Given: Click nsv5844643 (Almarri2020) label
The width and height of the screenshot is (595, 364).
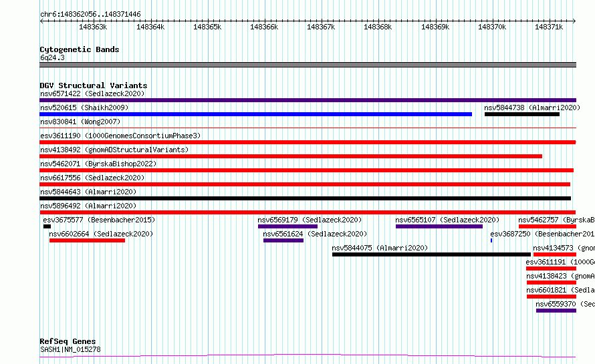Looking at the screenshot, I should (x=88, y=192).
